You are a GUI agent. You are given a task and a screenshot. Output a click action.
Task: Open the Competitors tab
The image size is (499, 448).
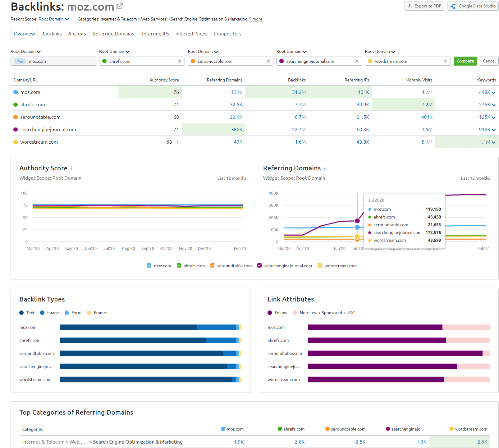click(227, 34)
